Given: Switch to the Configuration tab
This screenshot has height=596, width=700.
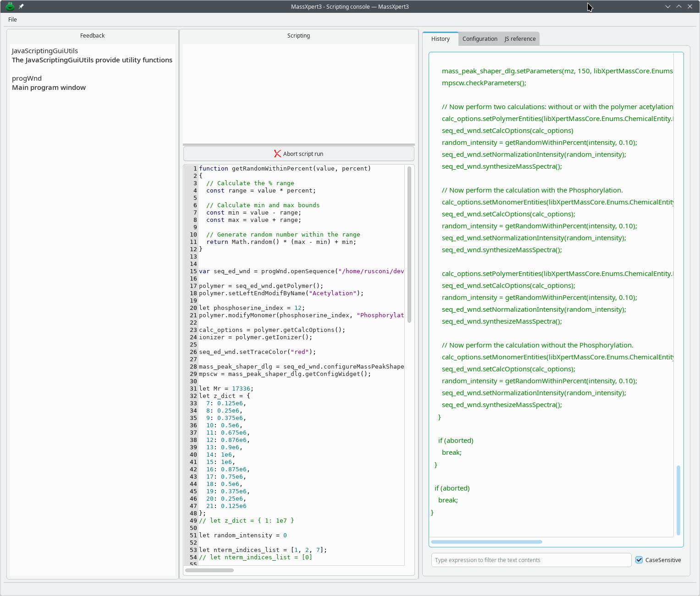Looking at the screenshot, I should point(480,39).
